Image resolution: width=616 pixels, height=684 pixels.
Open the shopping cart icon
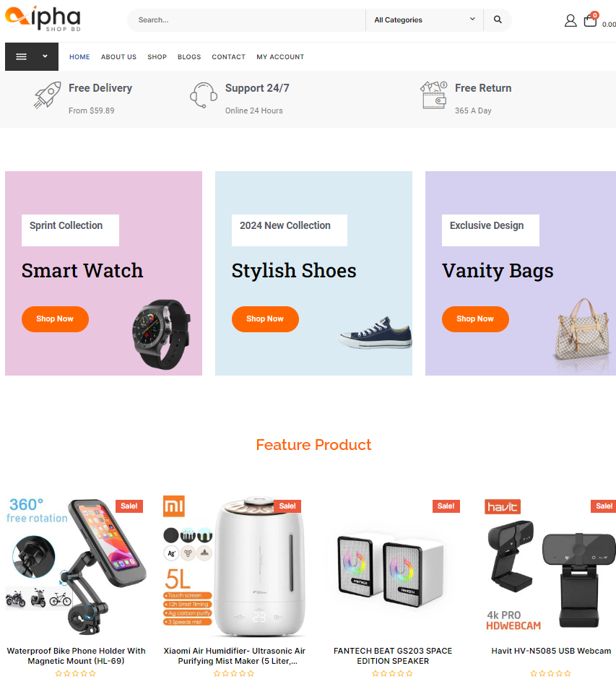[x=590, y=20]
